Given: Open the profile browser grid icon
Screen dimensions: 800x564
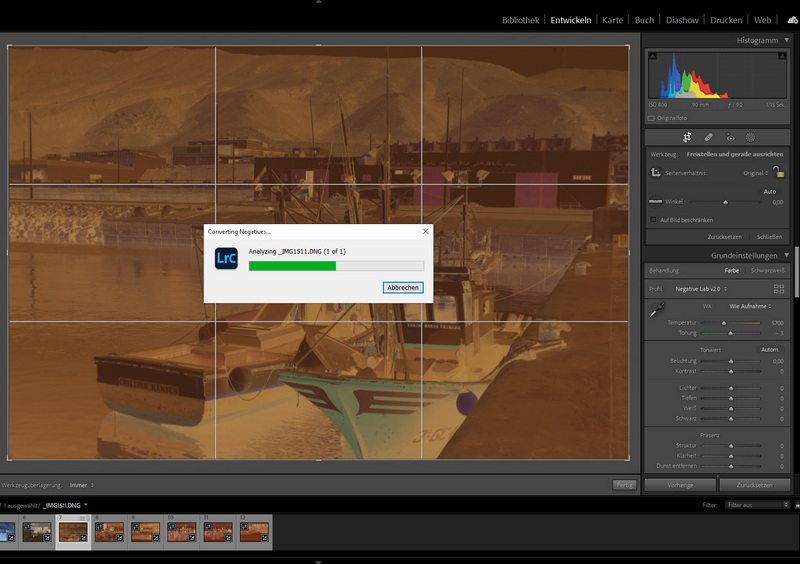Looking at the screenshot, I should click(779, 288).
